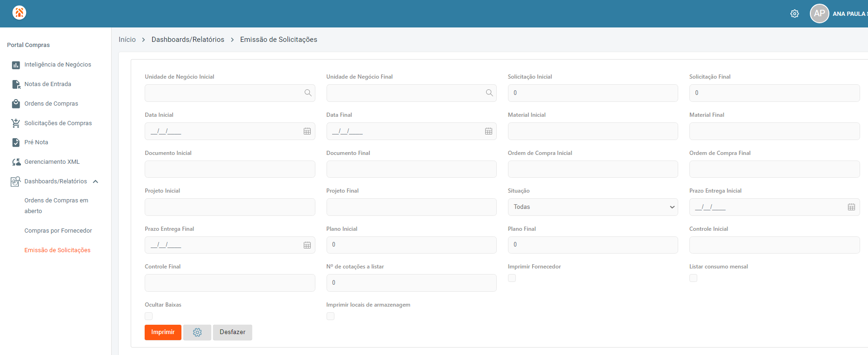Viewport: 868px width, 355px height.
Task: Click the Solicitações de Compras cart icon
Action: pyautogui.click(x=16, y=123)
